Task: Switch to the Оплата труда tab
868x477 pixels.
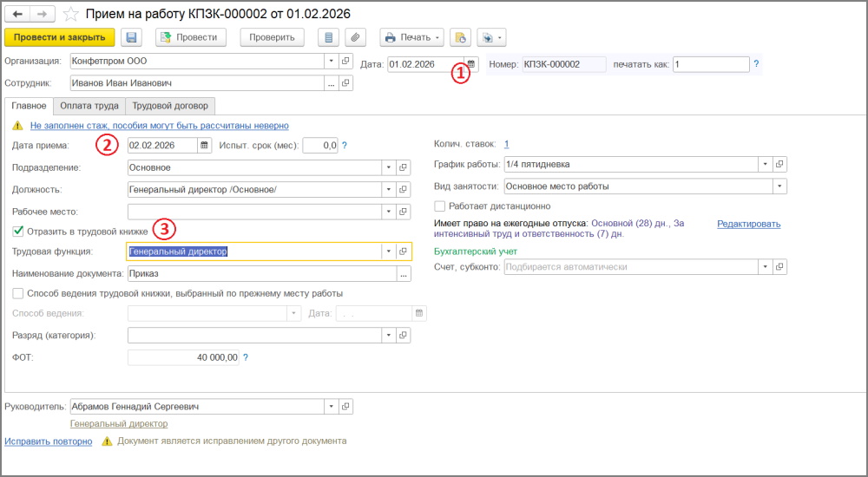Action: (x=89, y=106)
